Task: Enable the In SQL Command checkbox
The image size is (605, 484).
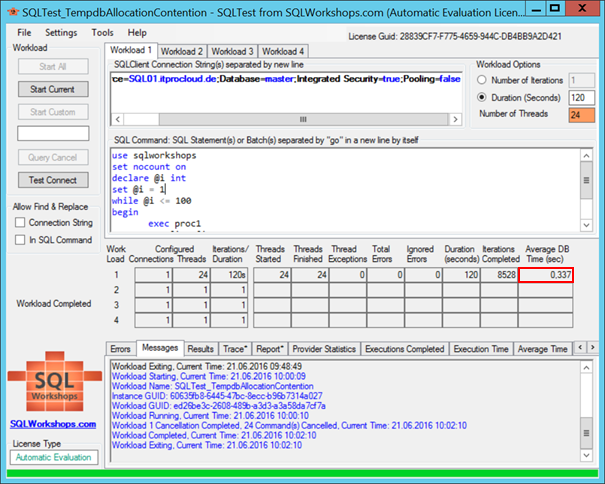Action: pos(20,240)
